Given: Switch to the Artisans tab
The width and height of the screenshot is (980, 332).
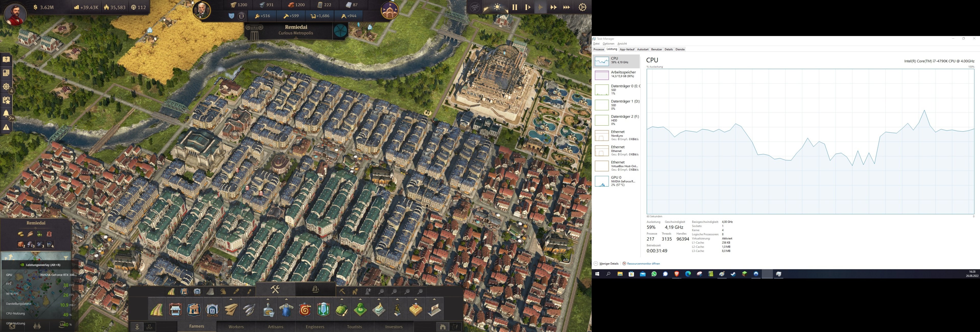Looking at the screenshot, I should point(275,327).
